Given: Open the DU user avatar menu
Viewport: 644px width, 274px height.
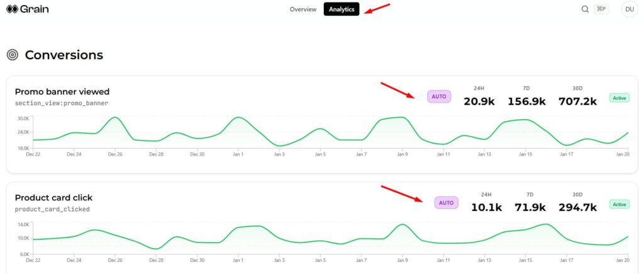Looking at the screenshot, I should coord(628,9).
